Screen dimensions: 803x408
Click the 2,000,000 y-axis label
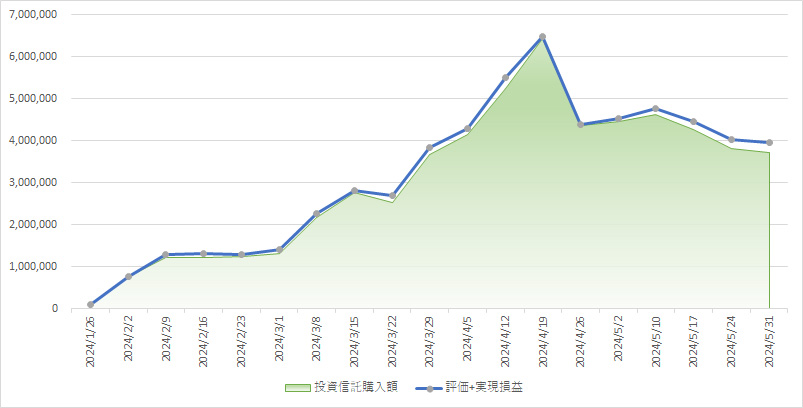point(33,224)
